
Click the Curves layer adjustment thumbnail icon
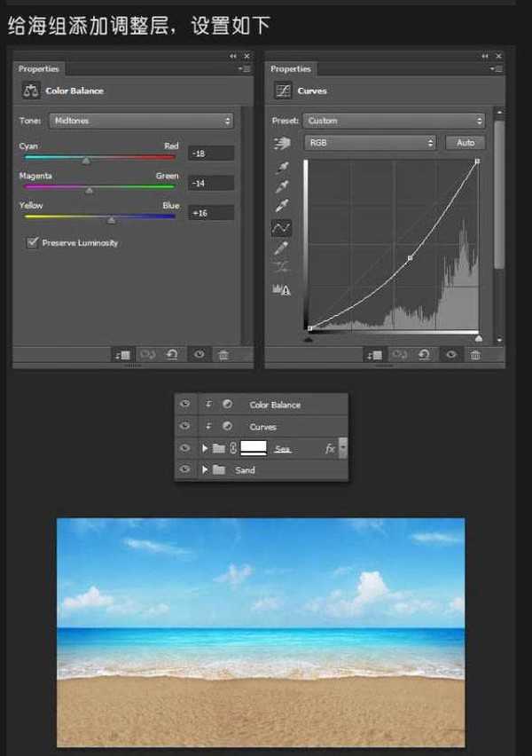228,426
